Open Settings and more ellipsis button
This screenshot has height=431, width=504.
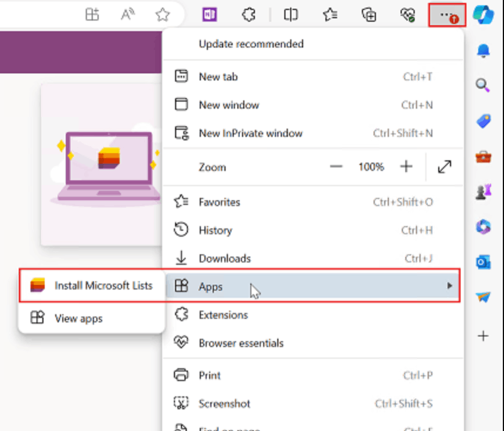point(447,15)
